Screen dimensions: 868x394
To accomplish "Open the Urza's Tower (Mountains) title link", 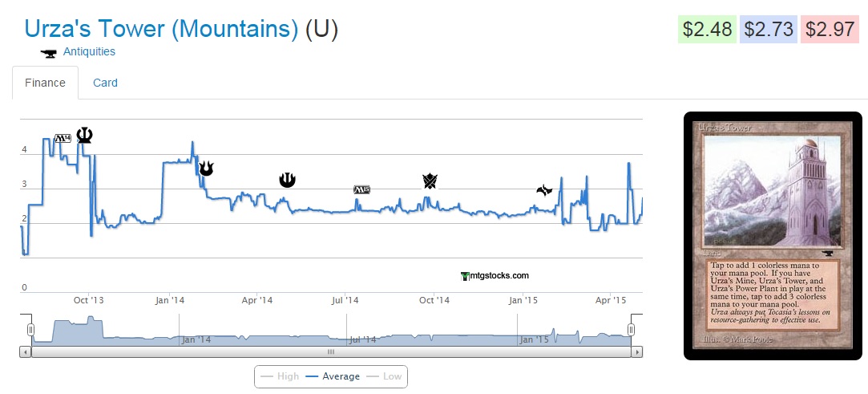I will (x=161, y=29).
